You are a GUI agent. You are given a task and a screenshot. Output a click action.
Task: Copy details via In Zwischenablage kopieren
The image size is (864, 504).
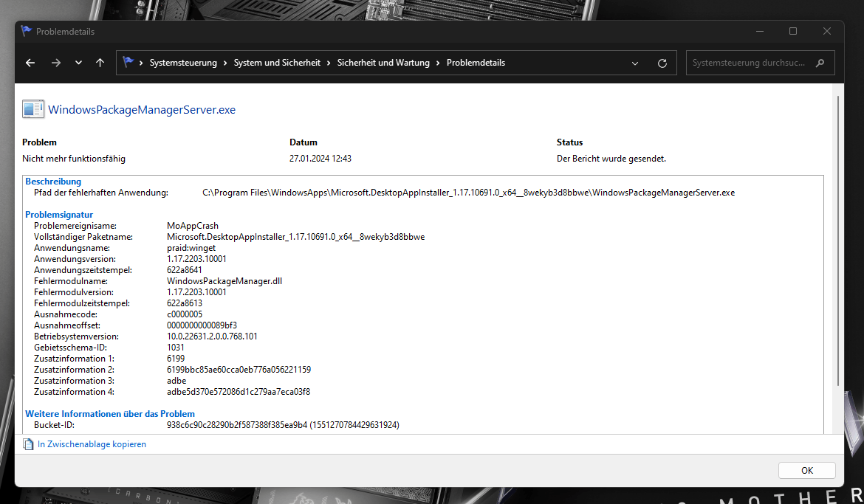(92, 444)
